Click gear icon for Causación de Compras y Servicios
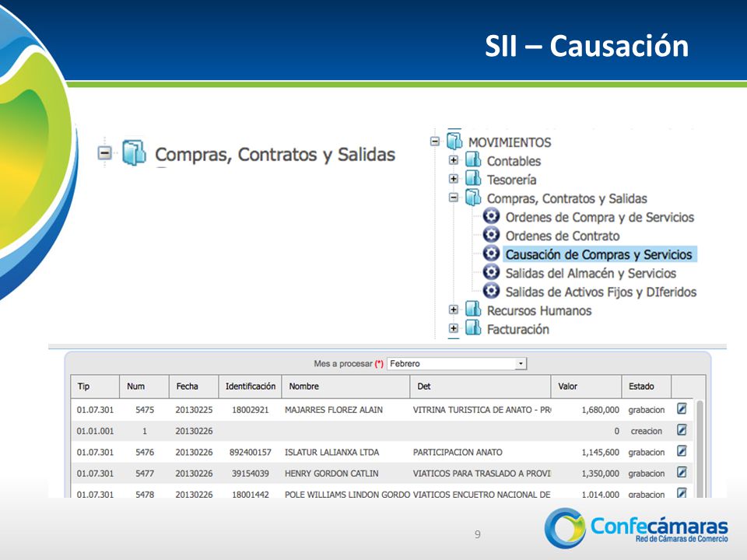747x560 pixels. pos(491,253)
